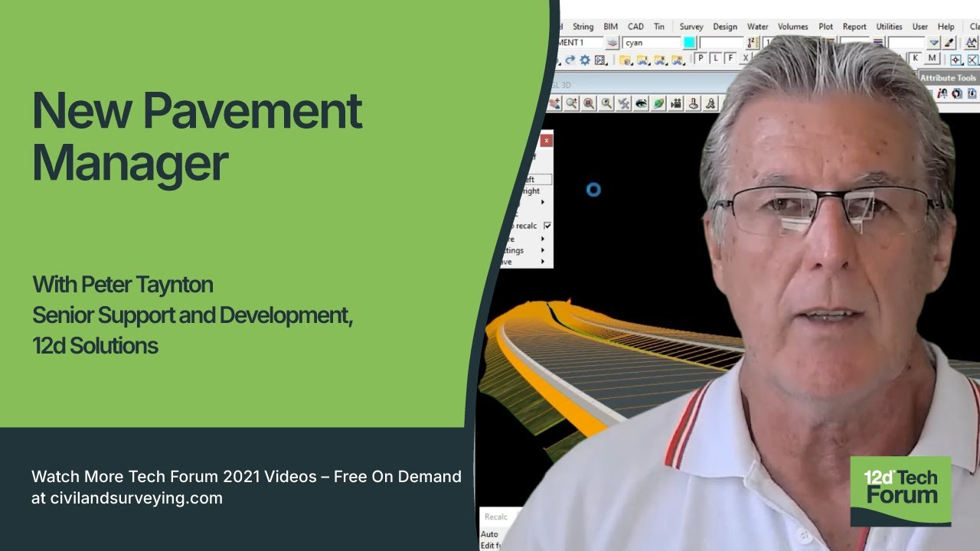Click the eye view icon
Viewport: 980px width, 551px height.
[x=641, y=103]
